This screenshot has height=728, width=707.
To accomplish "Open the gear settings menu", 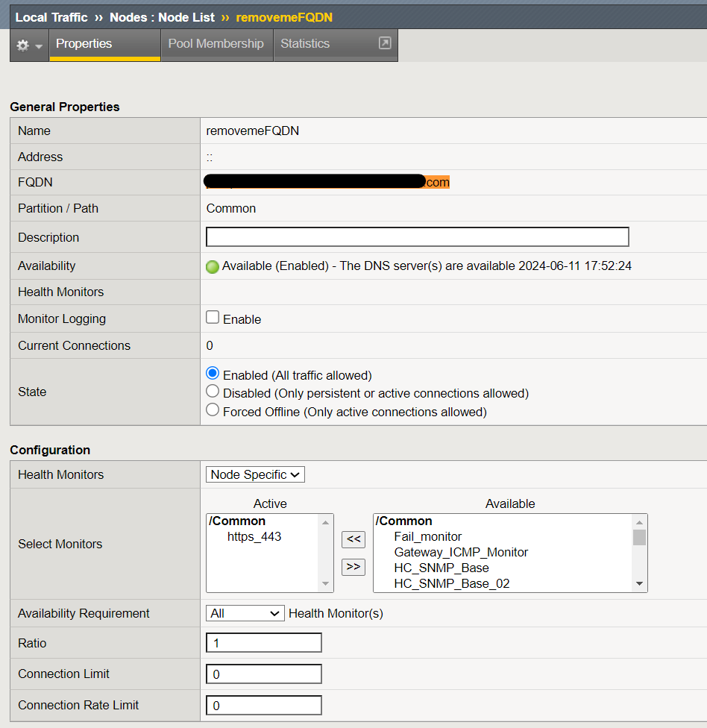I will pyautogui.click(x=29, y=45).
